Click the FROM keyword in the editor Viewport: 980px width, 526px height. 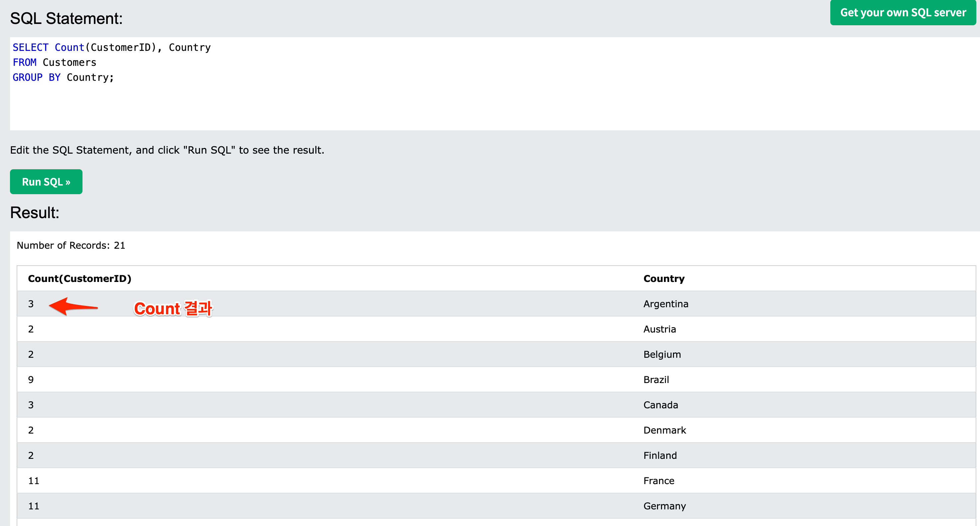coord(24,63)
